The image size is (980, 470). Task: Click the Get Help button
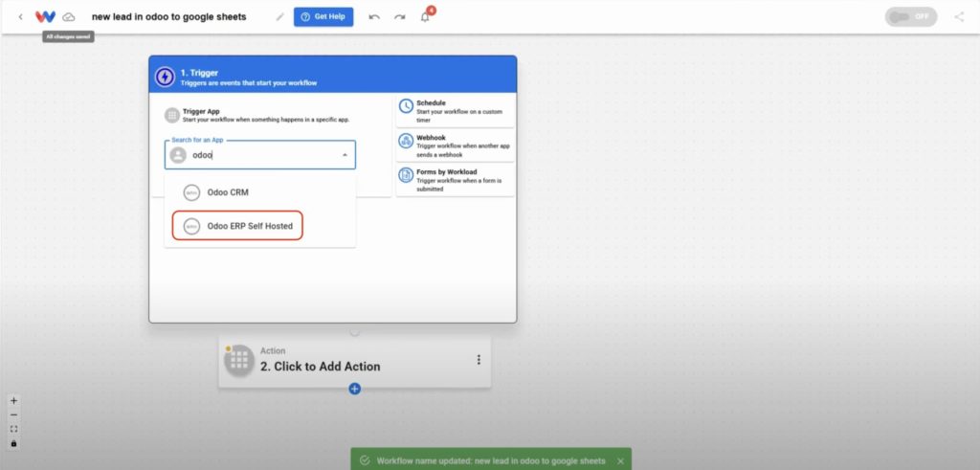pos(323,17)
